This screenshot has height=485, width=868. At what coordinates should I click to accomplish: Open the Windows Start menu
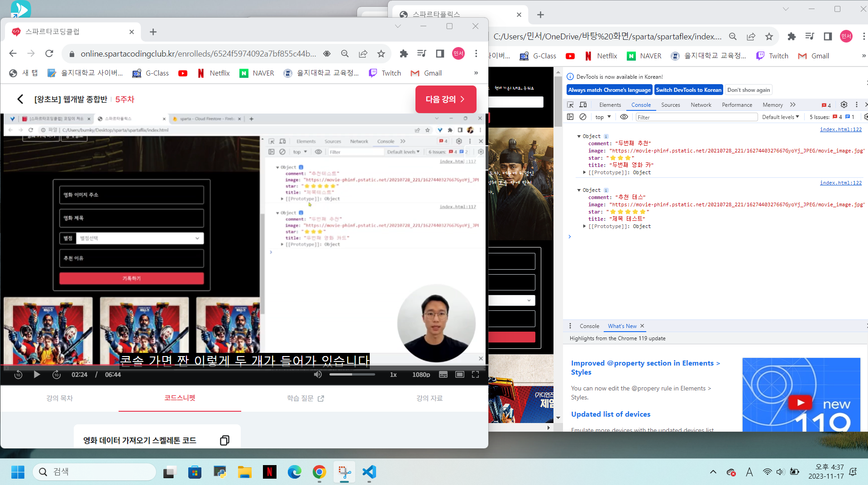tap(18, 472)
